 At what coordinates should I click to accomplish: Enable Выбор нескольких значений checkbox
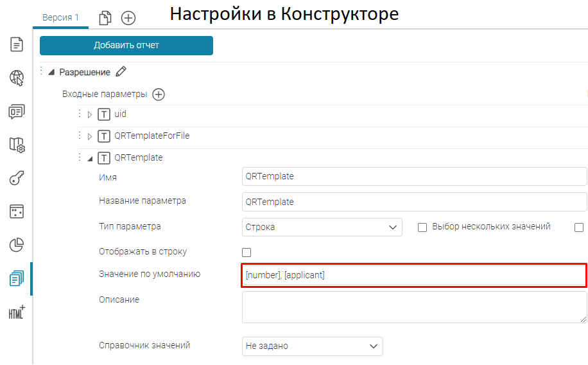tap(422, 227)
